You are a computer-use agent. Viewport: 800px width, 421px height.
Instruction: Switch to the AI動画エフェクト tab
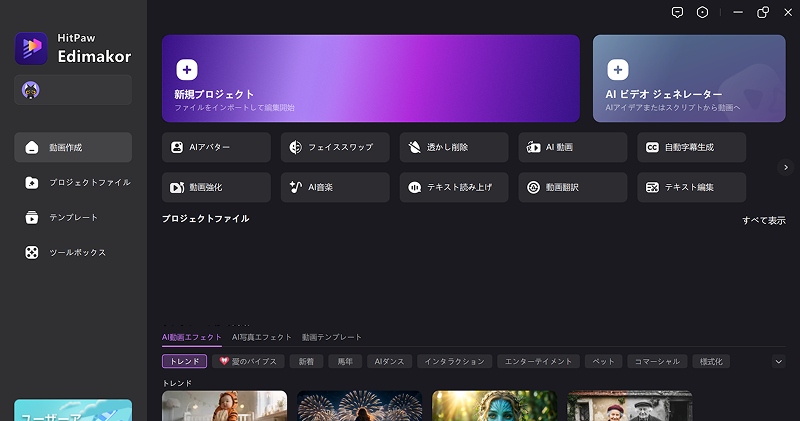coord(192,337)
